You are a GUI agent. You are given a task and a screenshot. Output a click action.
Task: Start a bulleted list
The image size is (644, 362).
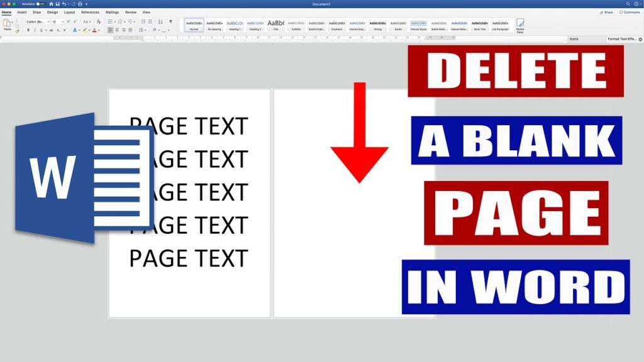click(110, 21)
